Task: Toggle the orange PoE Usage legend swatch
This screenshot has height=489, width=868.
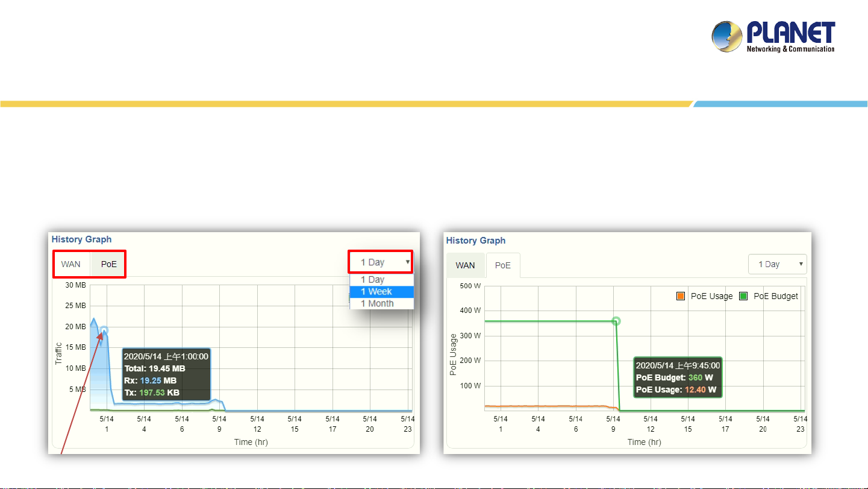Action: (x=681, y=296)
